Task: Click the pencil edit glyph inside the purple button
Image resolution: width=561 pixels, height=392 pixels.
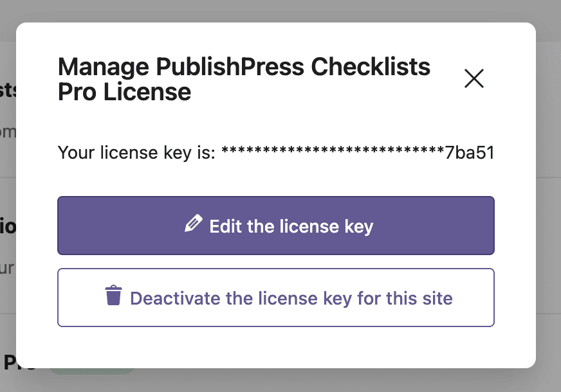Action: [194, 224]
